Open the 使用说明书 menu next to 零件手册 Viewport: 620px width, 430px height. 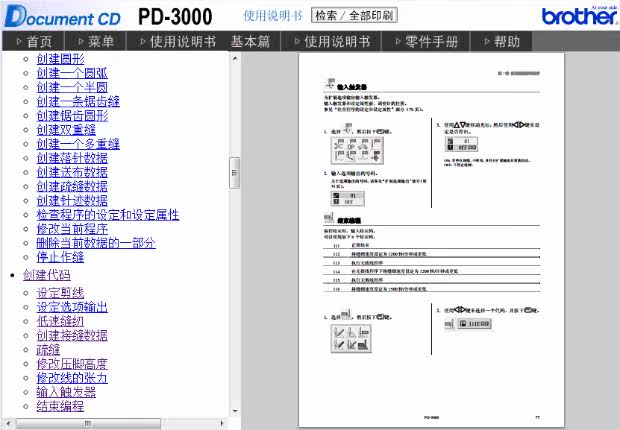(x=331, y=41)
